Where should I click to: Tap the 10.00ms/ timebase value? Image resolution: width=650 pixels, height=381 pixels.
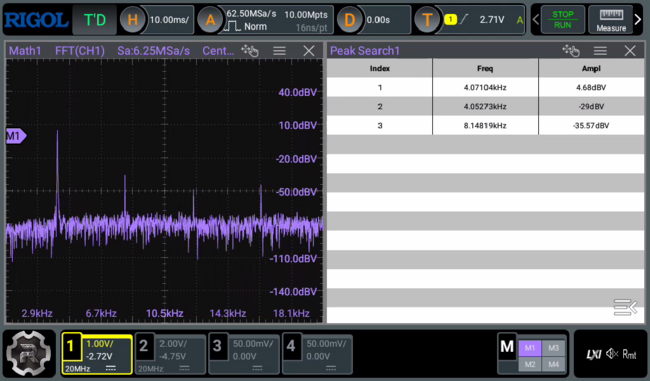pos(169,19)
